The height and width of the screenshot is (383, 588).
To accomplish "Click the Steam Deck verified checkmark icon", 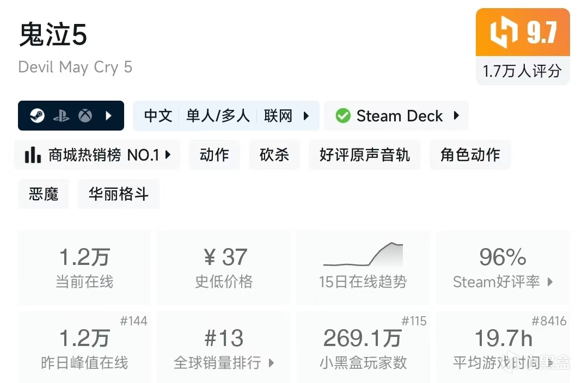I will click(343, 116).
